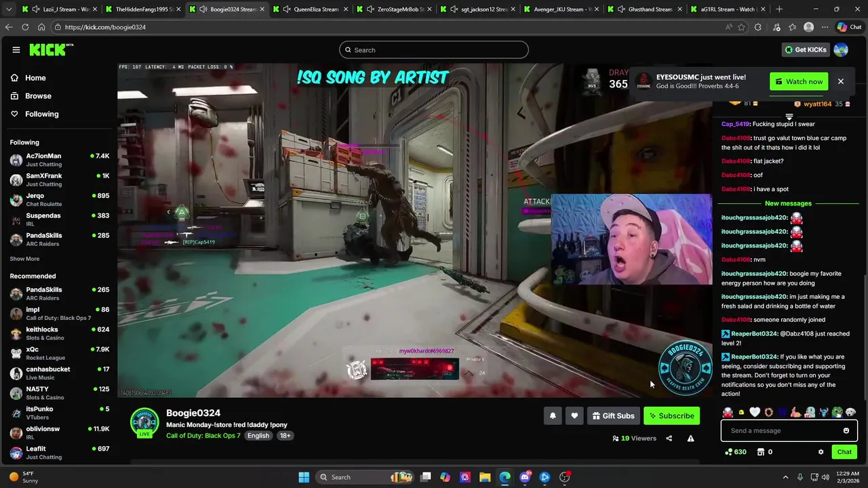Open File Explorer from taskbar

pyautogui.click(x=485, y=477)
